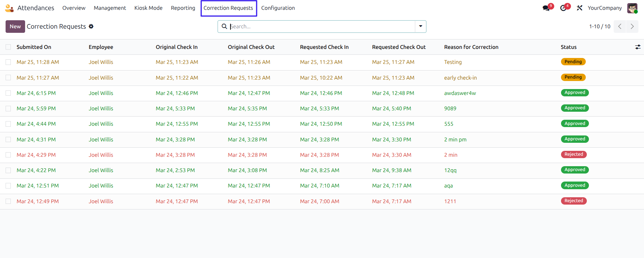644x258 pixels.
Task: Click the Attendances app logo icon
Action: click(x=9, y=8)
